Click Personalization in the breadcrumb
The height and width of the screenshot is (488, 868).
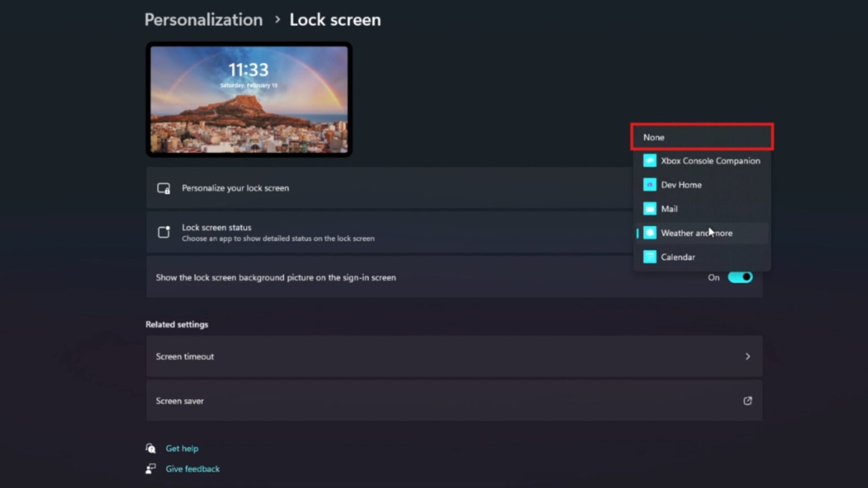[x=203, y=19]
